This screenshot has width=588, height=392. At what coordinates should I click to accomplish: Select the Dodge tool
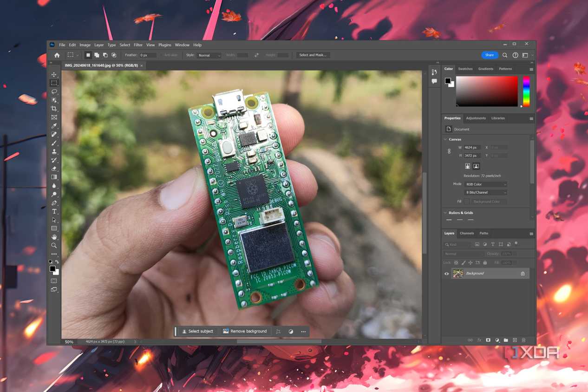click(54, 194)
